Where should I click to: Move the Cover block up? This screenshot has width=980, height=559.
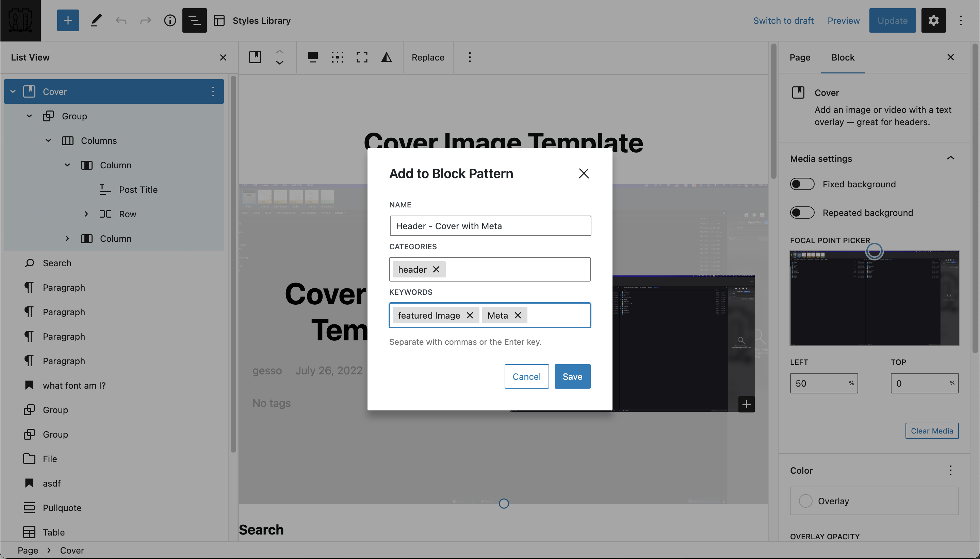(280, 51)
